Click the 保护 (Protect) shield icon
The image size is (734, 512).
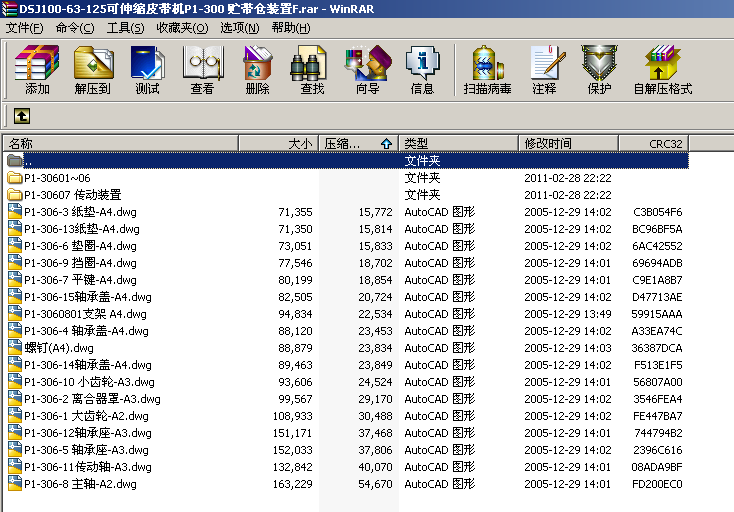coord(599,69)
